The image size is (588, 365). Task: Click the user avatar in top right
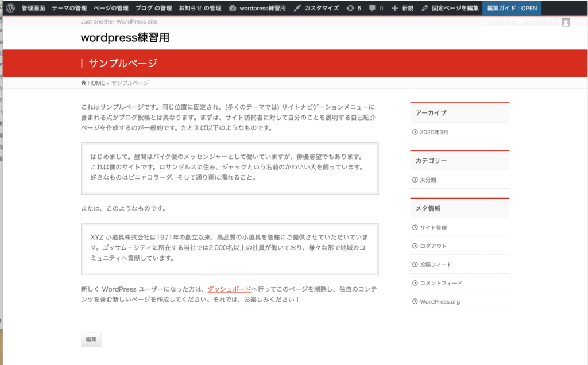click(x=566, y=22)
